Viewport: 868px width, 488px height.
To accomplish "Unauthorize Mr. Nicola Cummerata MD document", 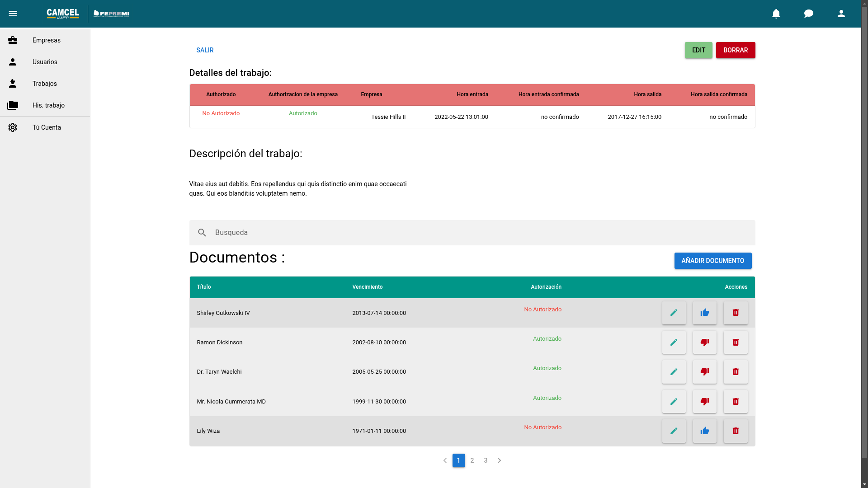I will (x=705, y=402).
